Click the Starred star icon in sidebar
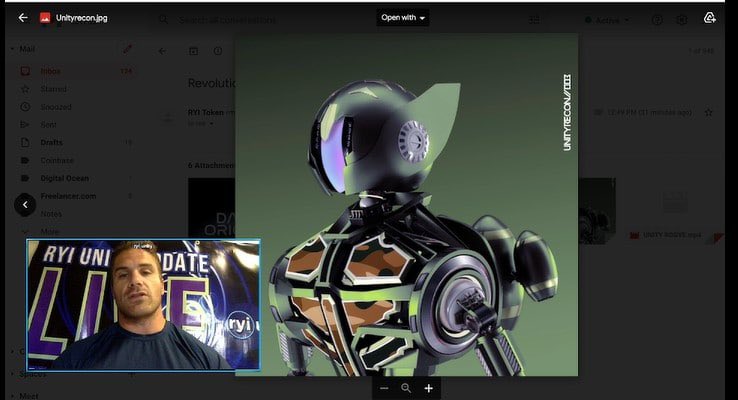738x400 pixels. pyautogui.click(x=25, y=89)
